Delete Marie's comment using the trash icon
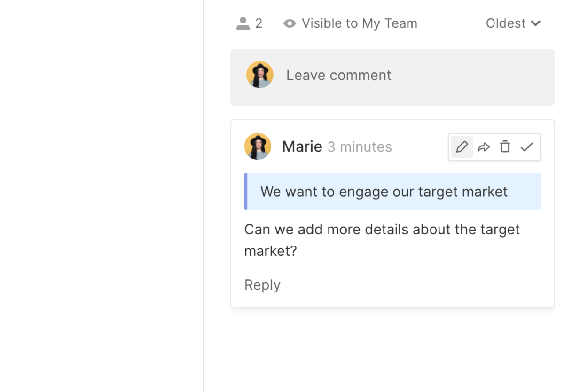This screenshot has height=392, width=580. pos(505,147)
